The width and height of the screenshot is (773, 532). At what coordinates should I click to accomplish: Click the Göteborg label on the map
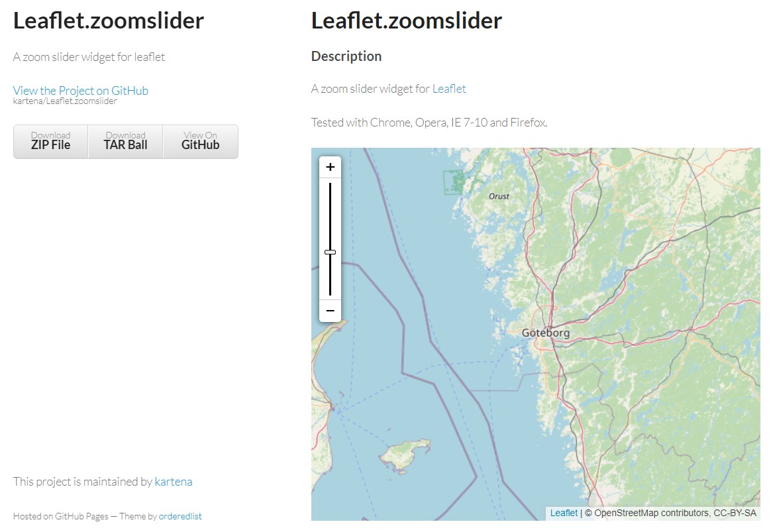pos(544,332)
